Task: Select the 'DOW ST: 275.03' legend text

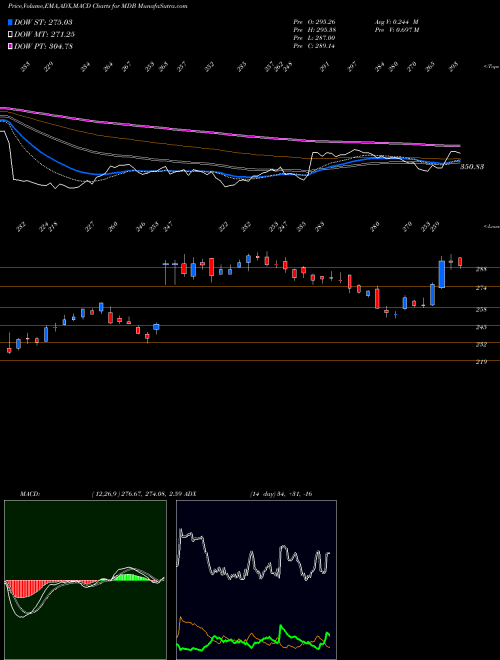Action: coord(43,22)
